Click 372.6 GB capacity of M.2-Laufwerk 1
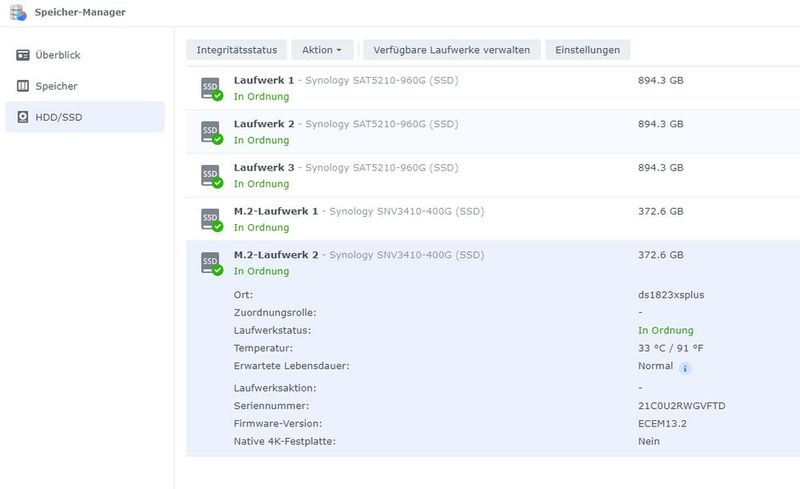The width and height of the screenshot is (800, 489). tap(661, 211)
